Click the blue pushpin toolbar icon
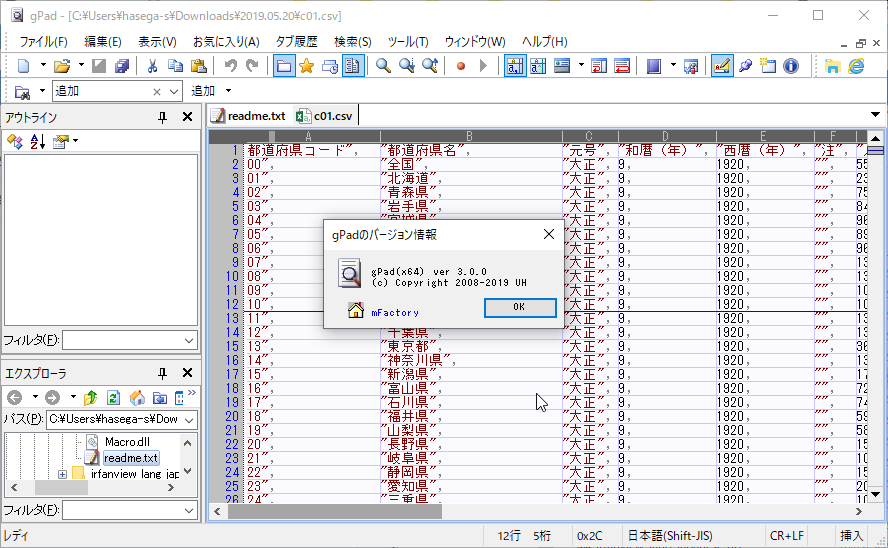The width and height of the screenshot is (888, 548). pos(745,66)
